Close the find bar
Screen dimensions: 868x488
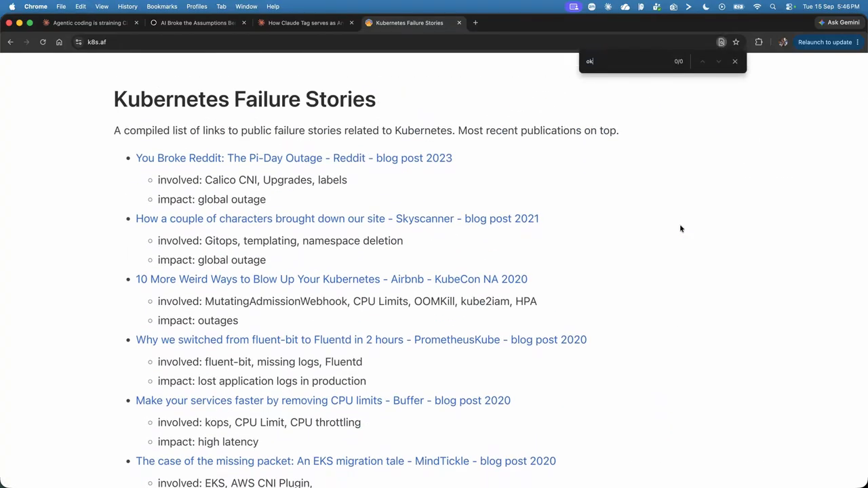734,62
